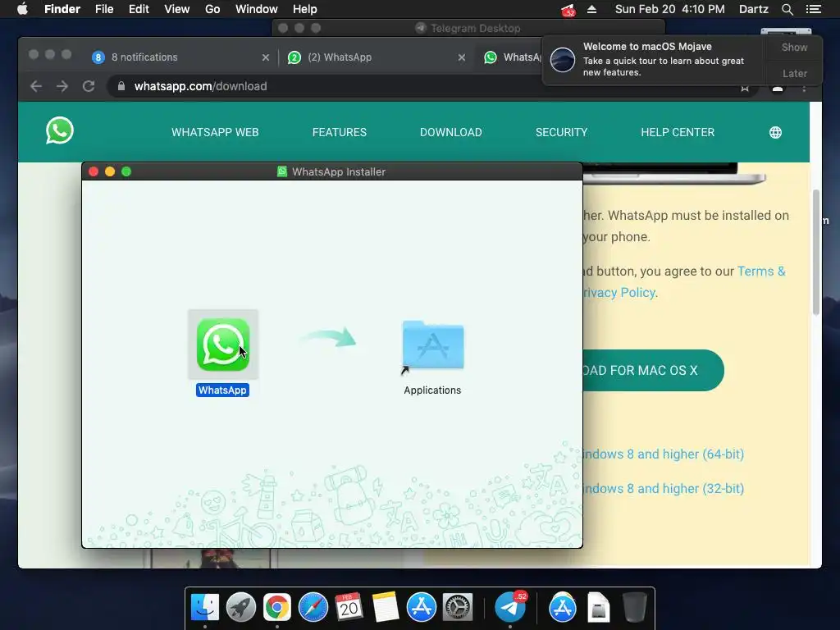Open DOWNLOAD nav link
This screenshot has width=840, height=630.
pyautogui.click(x=450, y=132)
